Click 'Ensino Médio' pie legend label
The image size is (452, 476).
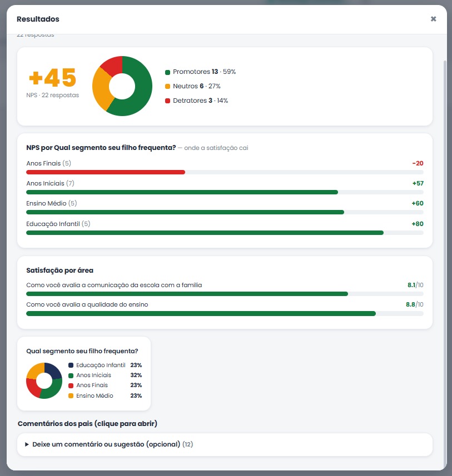[x=95, y=395]
